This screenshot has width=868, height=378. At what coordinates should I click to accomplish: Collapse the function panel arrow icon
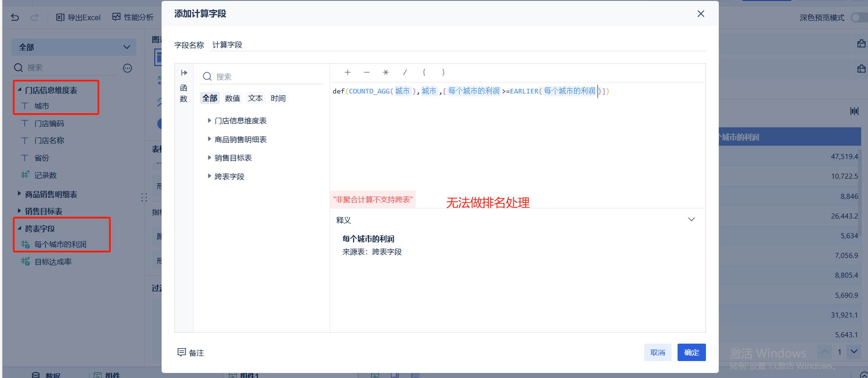pyautogui.click(x=184, y=73)
